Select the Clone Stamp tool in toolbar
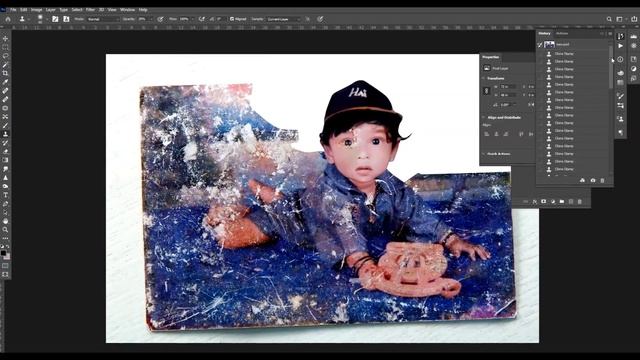The width and height of the screenshot is (640, 360). click(5, 134)
